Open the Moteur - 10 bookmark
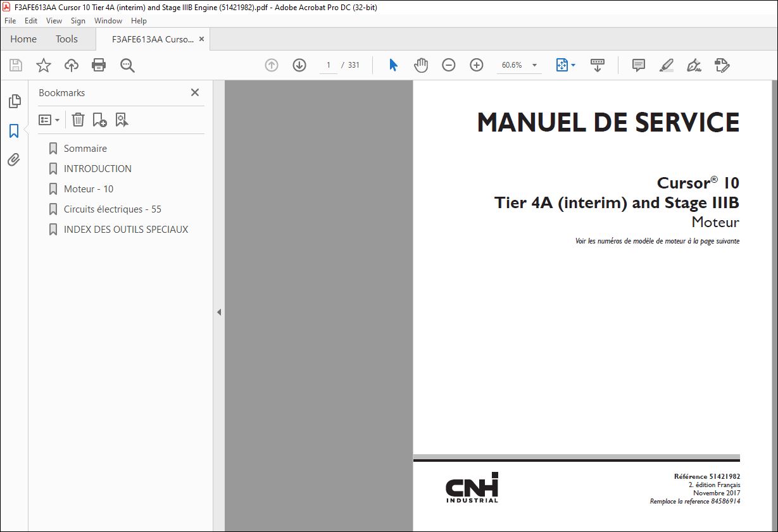This screenshot has width=778, height=532. pos(89,189)
